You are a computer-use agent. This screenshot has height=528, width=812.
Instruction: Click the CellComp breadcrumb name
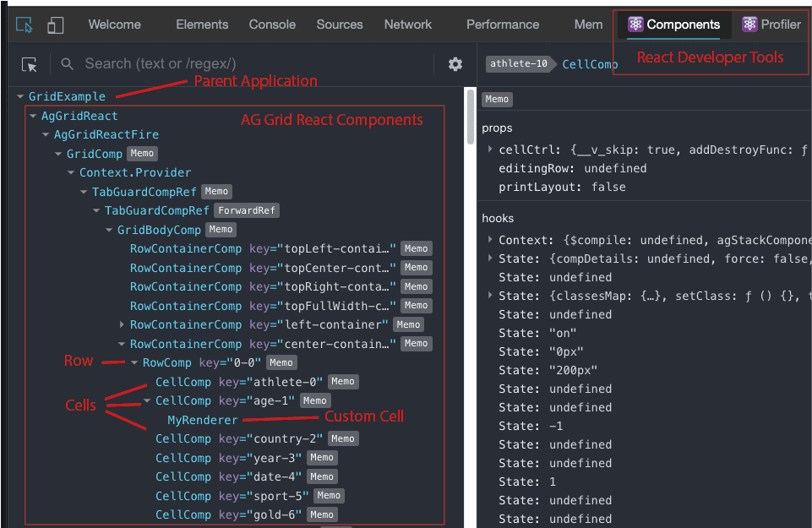590,64
